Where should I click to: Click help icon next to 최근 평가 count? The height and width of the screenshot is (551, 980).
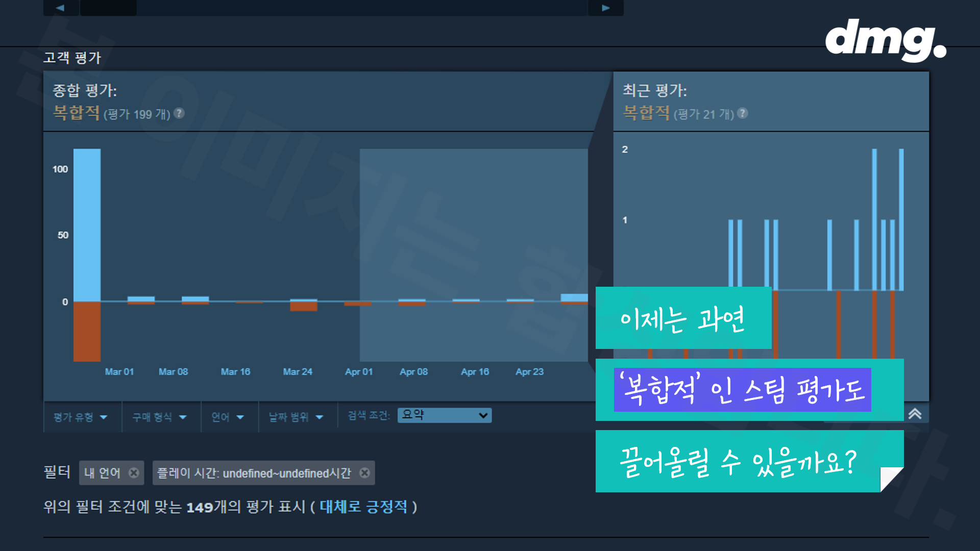pos(743,113)
